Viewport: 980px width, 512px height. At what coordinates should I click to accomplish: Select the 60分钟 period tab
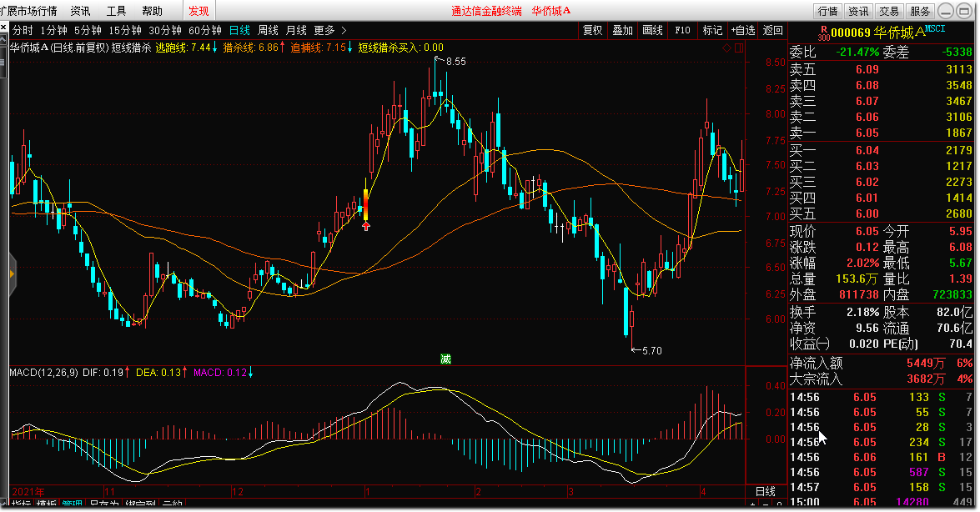[x=205, y=30]
